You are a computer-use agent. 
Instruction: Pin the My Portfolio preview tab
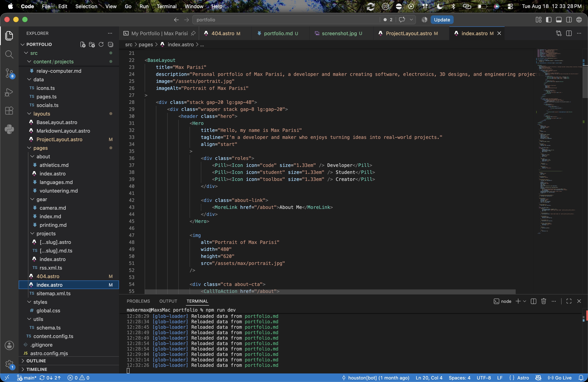click(193, 33)
